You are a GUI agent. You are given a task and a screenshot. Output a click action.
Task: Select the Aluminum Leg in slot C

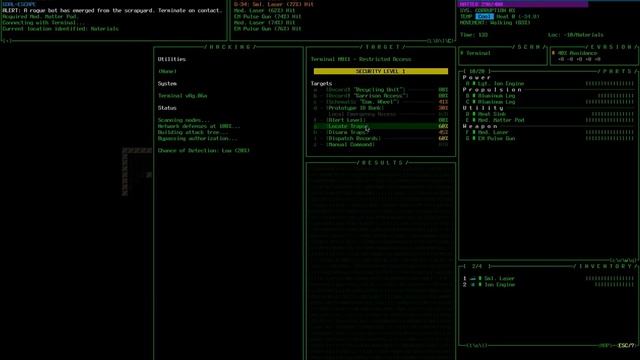(x=496, y=102)
